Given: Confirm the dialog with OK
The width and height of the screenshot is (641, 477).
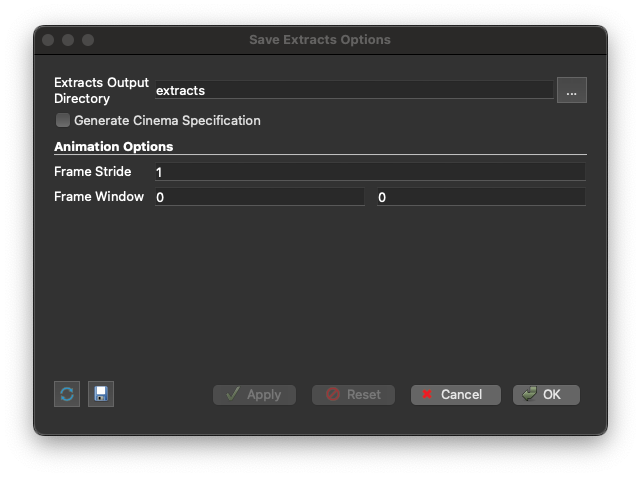Looking at the screenshot, I should pos(546,395).
